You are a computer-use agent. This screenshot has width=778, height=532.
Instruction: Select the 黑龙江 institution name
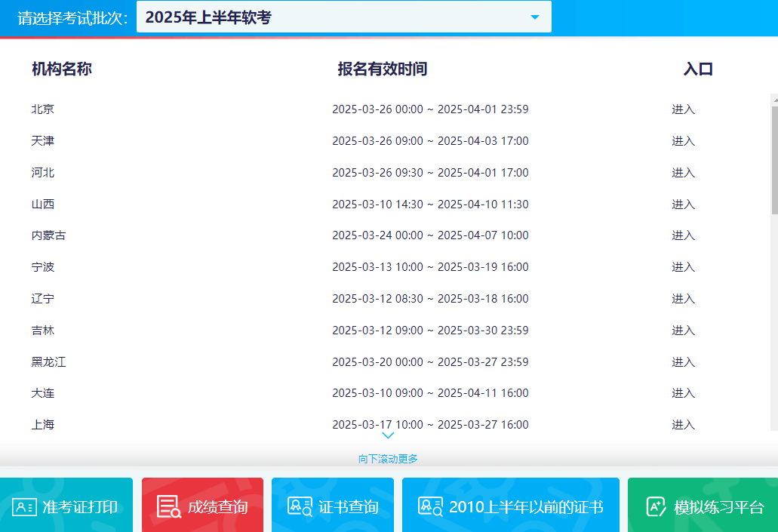click(x=48, y=362)
